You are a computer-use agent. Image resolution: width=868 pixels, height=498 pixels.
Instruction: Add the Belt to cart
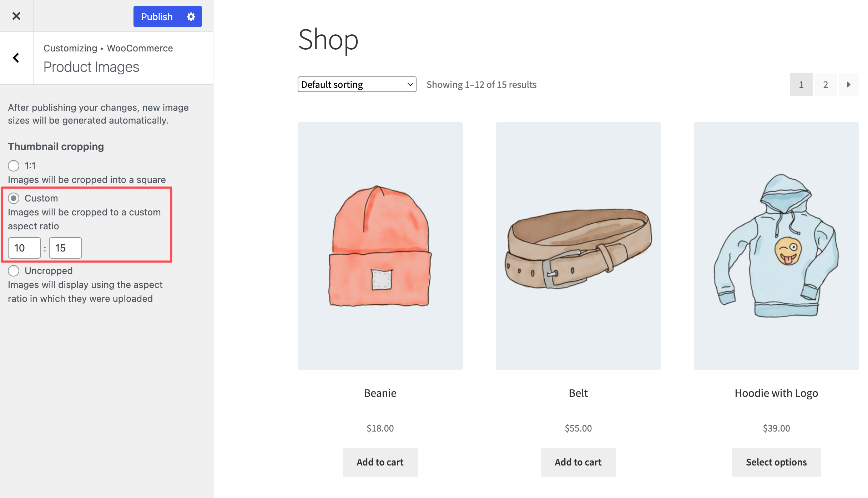coord(578,462)
